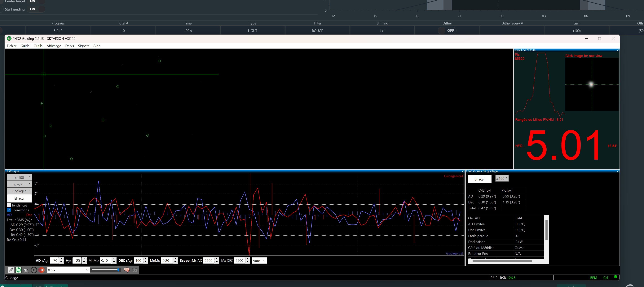Click the green loop exposures icon
The image size is (644, 287).
pos(19,270)
